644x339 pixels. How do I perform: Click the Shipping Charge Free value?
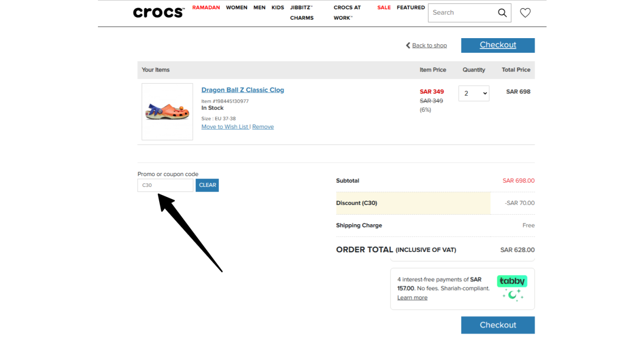coord(529,226)
